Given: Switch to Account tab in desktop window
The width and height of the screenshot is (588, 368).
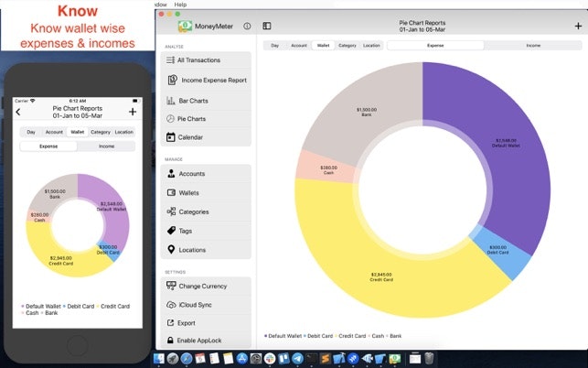Looking at the screenshot, I should point(299,46).
